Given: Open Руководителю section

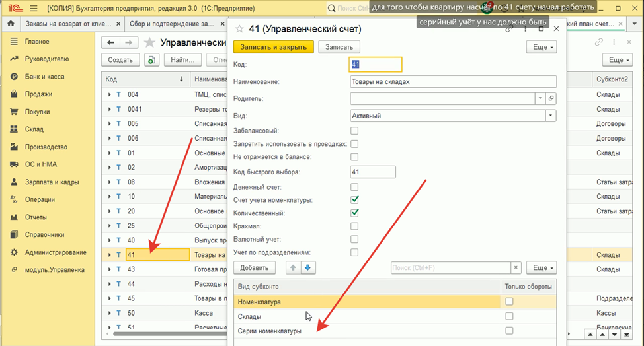Looking at the screenshot, I should tap(47, 59).
